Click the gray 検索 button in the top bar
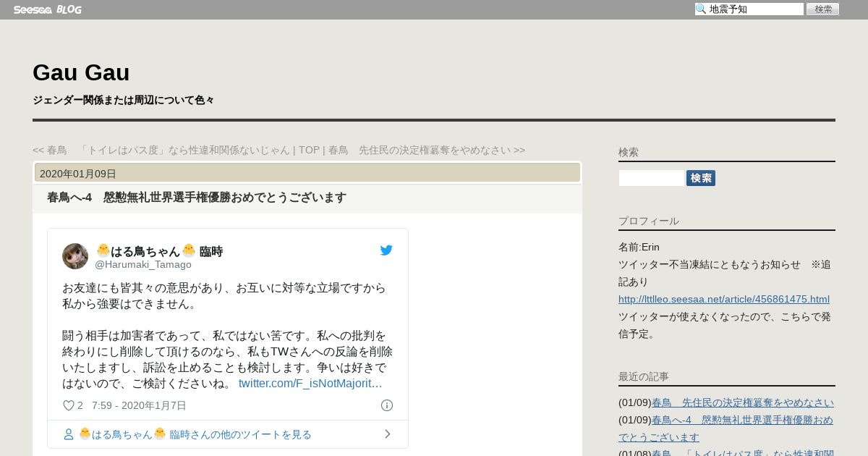 coord(823,9)
